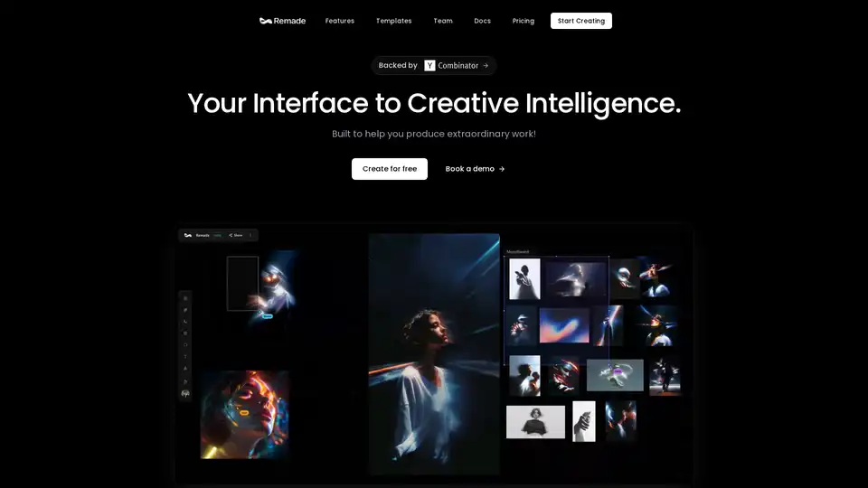The width and height of the screenshot is (868, 488).
Task: Select the pastel gradient moodboard thumbnail
Action: [x=564, y=325]
